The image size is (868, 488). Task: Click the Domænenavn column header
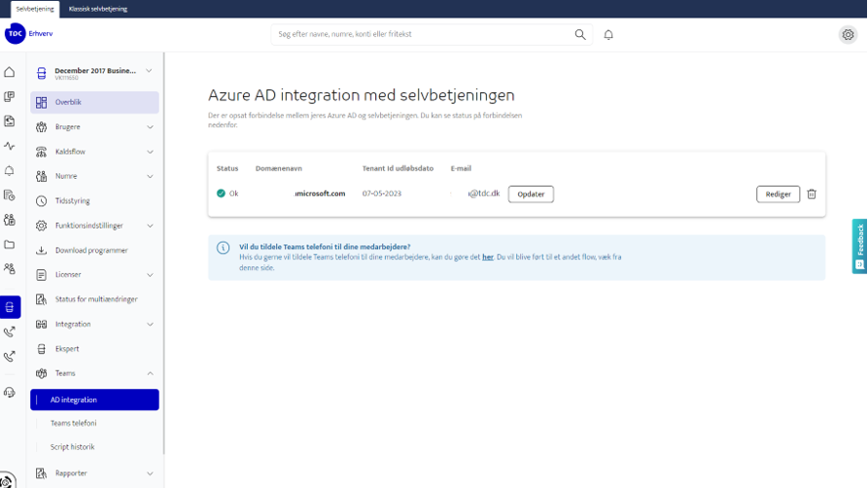coord(278,168)
